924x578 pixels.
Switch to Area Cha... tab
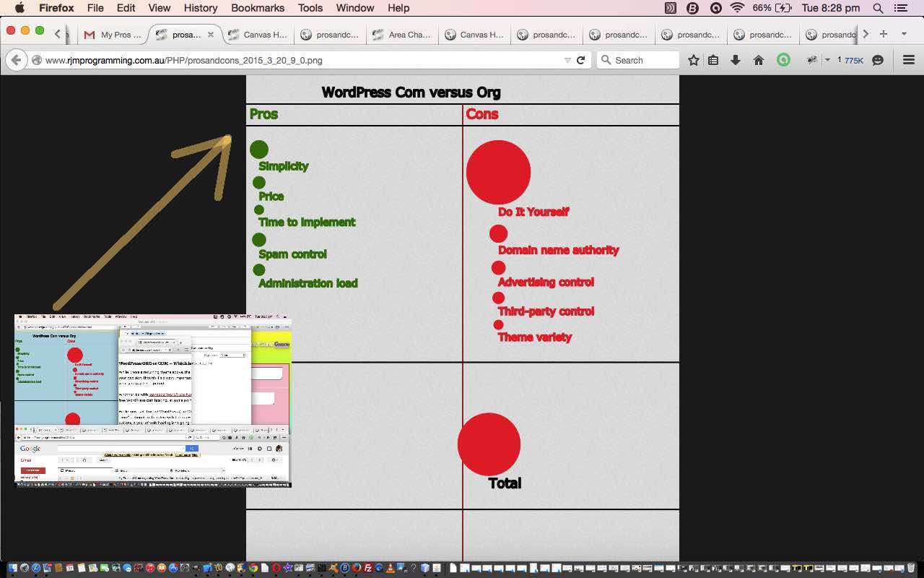(x=401, y=35)
